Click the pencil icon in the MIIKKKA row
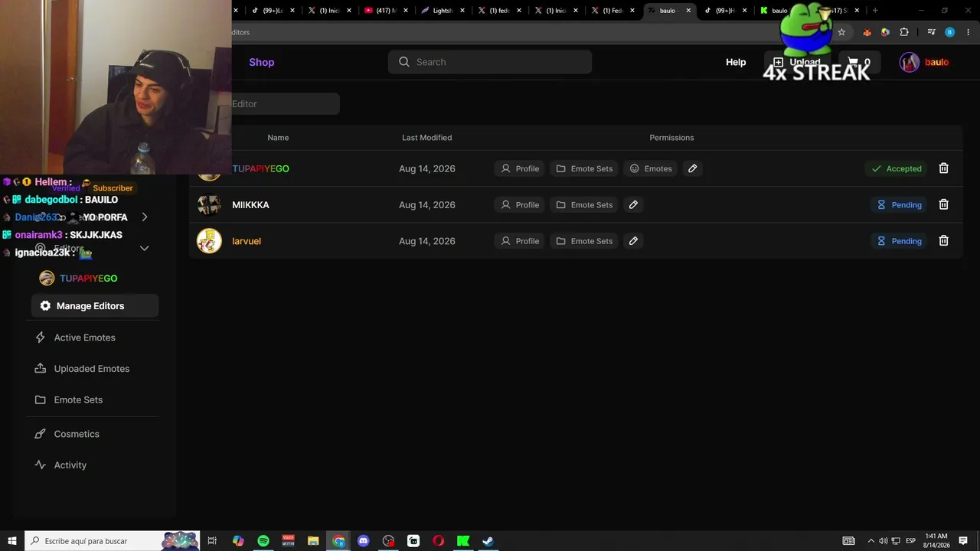Viewport: 980px width, 551px height. coord(633,204)
